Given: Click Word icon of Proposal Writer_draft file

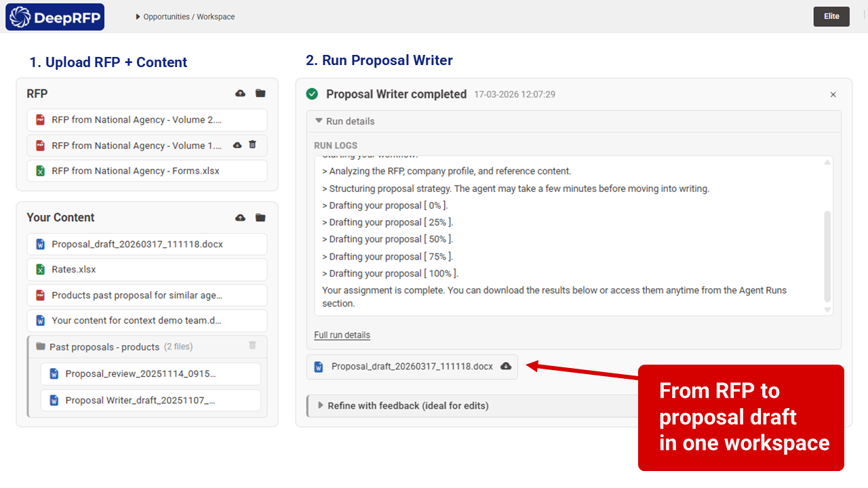Looking at the screenshot, I should pos(54,400).
